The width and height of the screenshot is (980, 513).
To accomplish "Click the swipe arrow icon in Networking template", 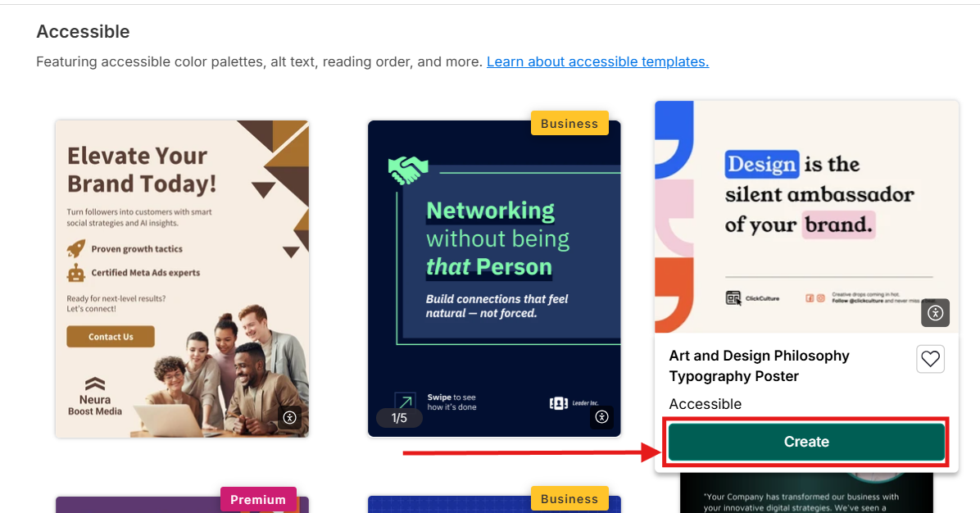I will 405,402.
